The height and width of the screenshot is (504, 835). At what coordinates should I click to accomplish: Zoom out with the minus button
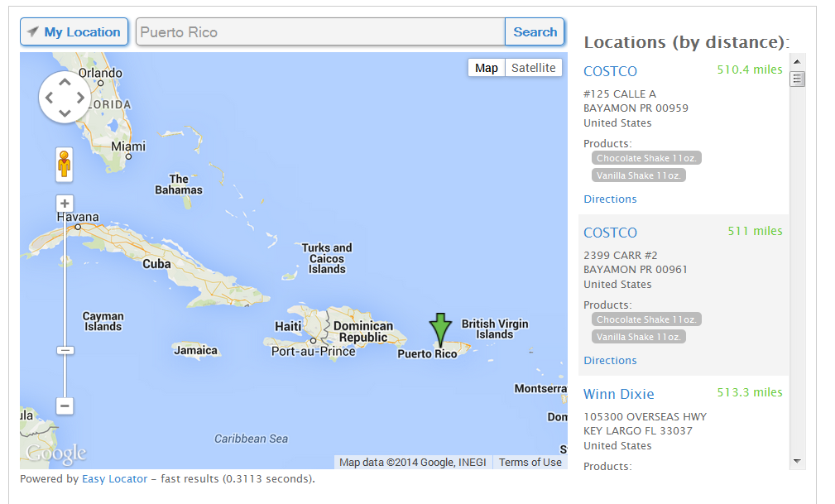point(65,406)
